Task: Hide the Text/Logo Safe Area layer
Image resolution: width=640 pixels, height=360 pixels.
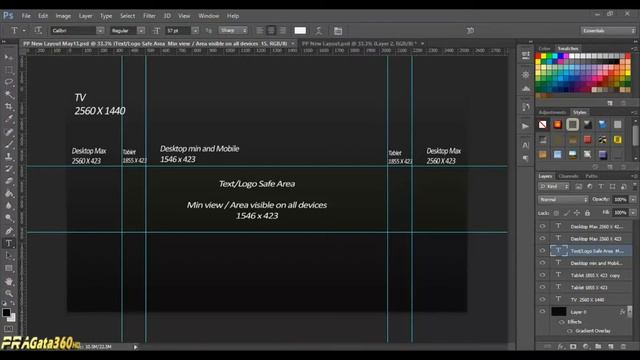Action: pos(542,251)
